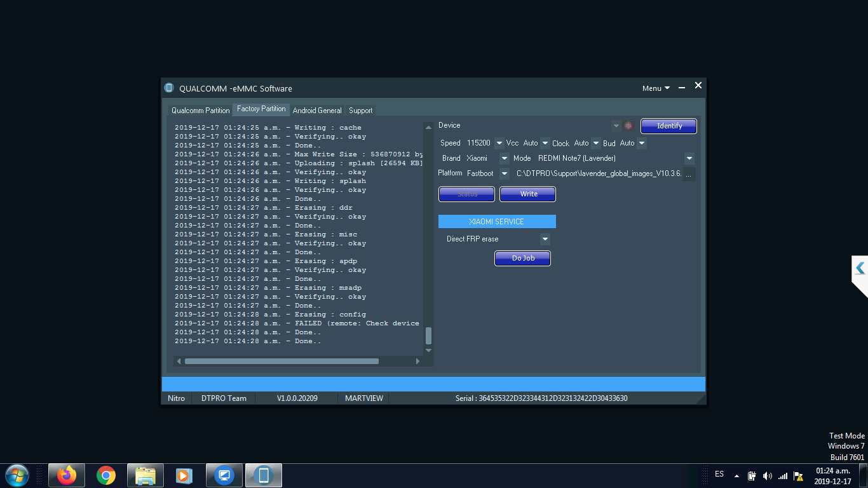This screenshot has width=868, height=488.
Task: Select the 'Erasing : msadp' log line
Action: click(268, 288)
